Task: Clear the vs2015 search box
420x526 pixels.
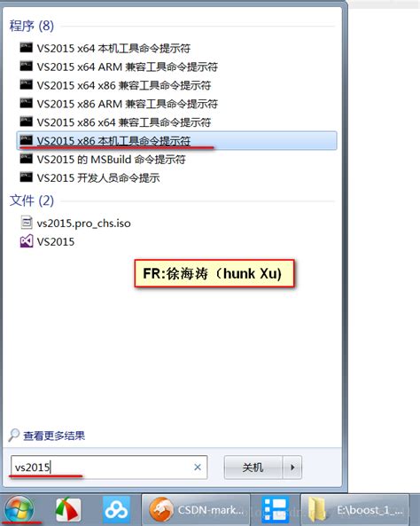Action: 198,467
